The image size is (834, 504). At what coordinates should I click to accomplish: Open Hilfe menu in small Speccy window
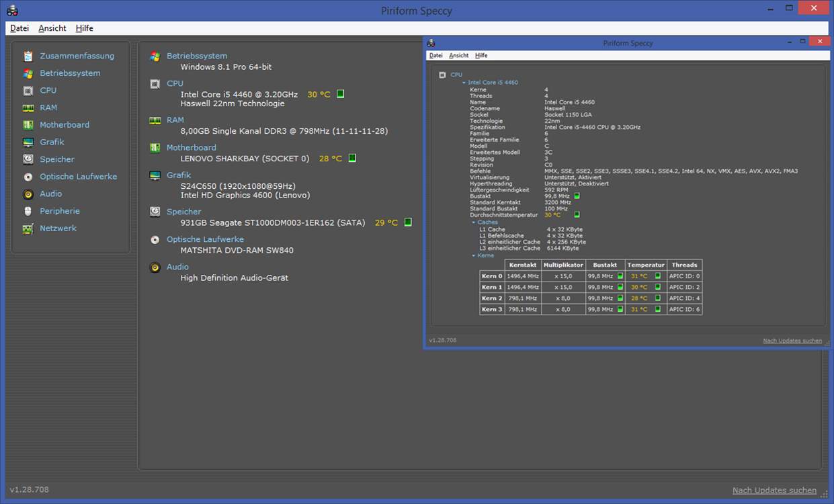pos(481,56)
